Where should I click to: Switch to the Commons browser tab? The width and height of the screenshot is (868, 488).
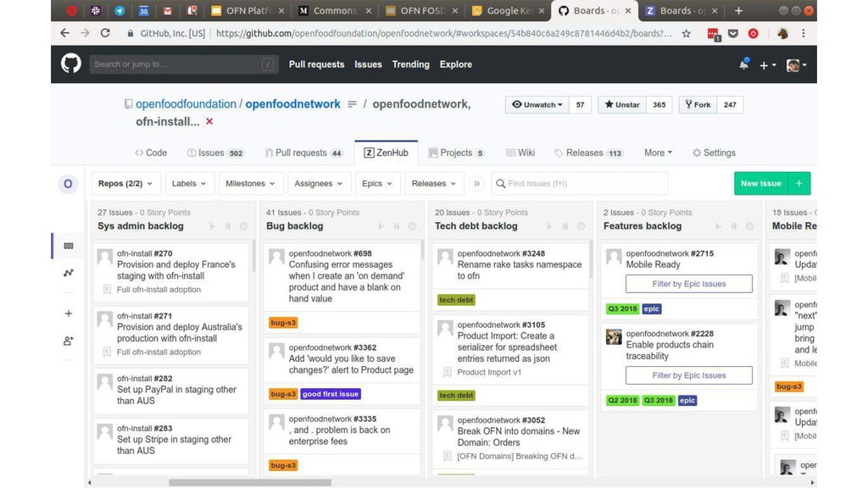[334, 10]
